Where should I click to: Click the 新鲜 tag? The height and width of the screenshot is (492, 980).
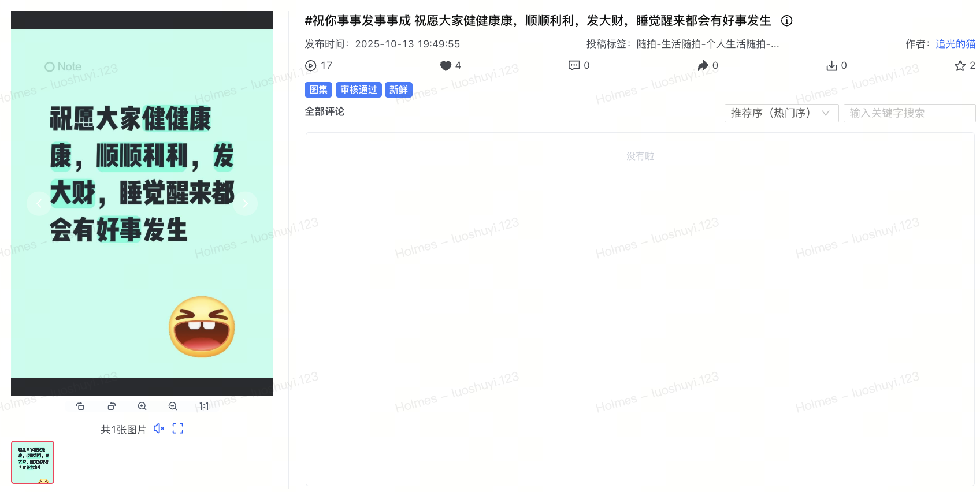399,90
